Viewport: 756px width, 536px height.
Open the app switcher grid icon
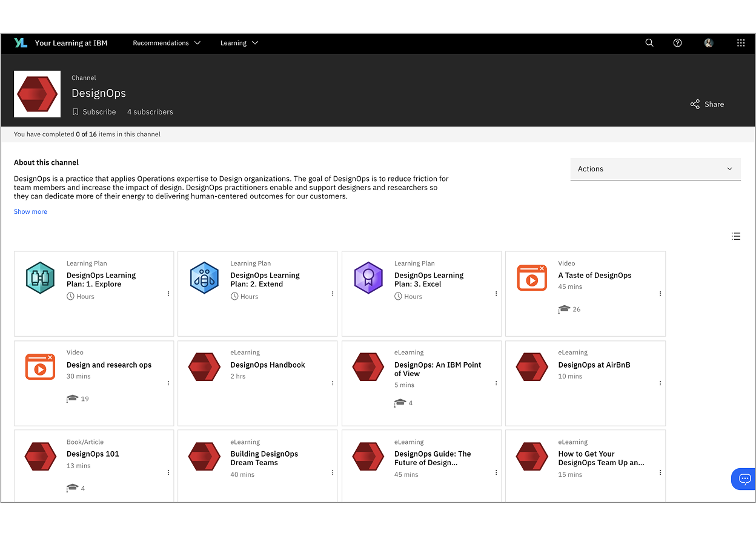pyautogui.click(x=741, y=43)
